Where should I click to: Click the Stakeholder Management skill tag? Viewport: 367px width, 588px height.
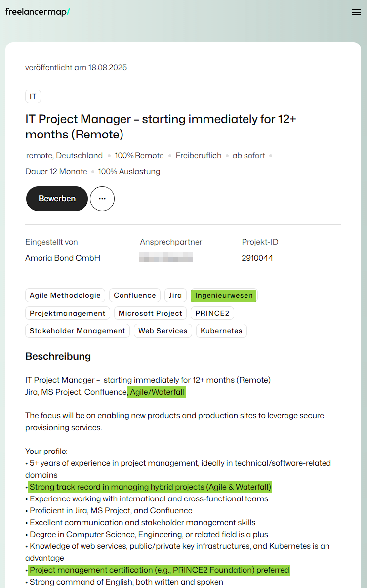coord(78,331)
